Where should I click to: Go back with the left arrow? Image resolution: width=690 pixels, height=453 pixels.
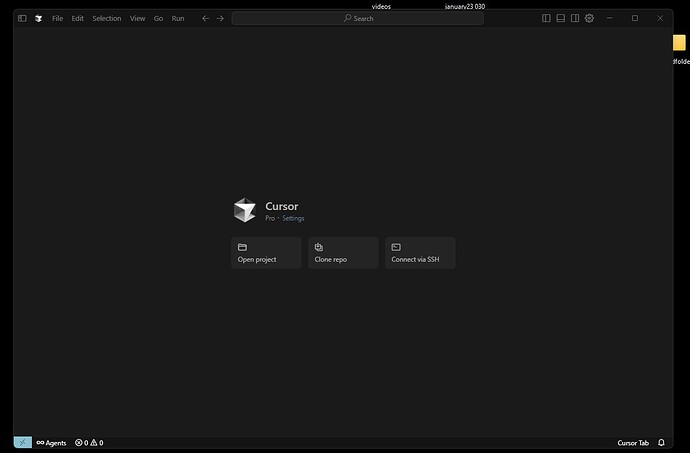[x=206, y=18]
